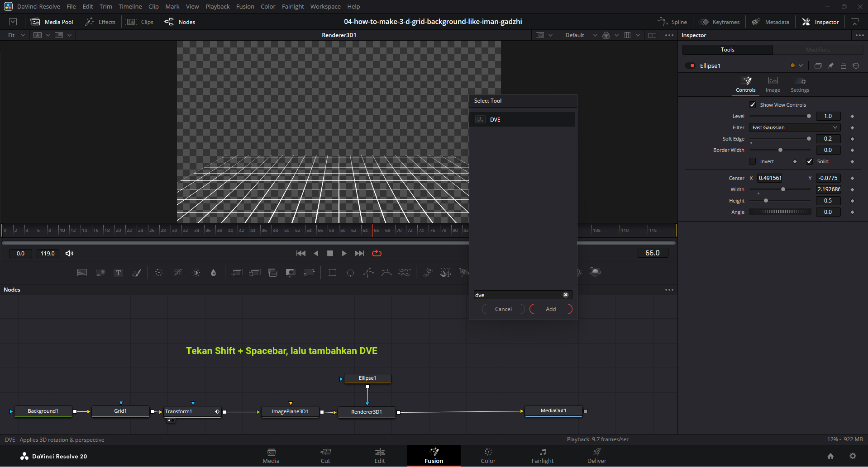868x467 pixels.
Task: Toggle the loop playback button
Action: tap(377, 253)
